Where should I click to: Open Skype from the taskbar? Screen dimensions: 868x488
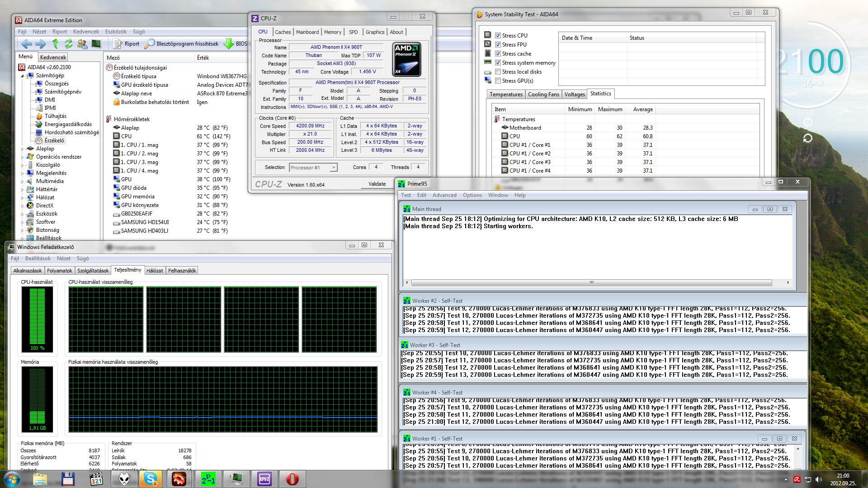point(151,479)
